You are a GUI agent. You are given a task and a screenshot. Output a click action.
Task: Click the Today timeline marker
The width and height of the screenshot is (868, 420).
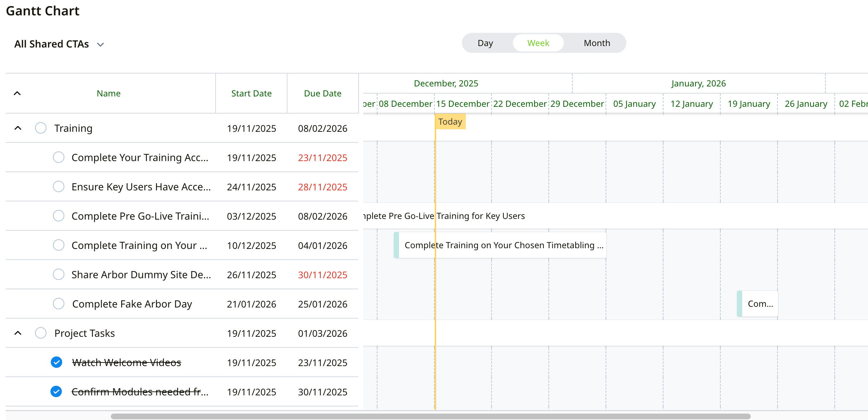(450, 121)
